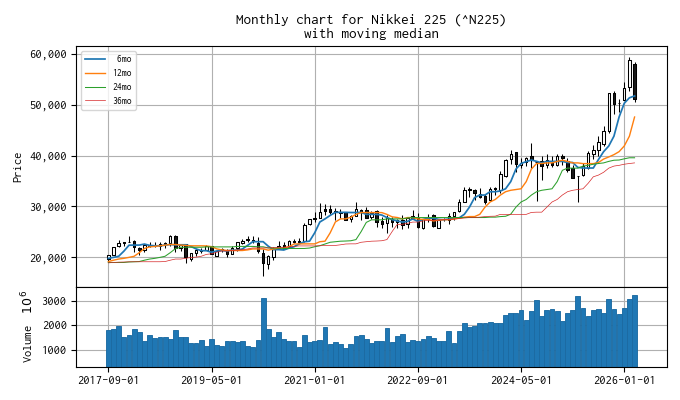This screenshot has width=680, height=400.
Task: Click the 'Volume' y-axis title
Action: click(27, 344)
